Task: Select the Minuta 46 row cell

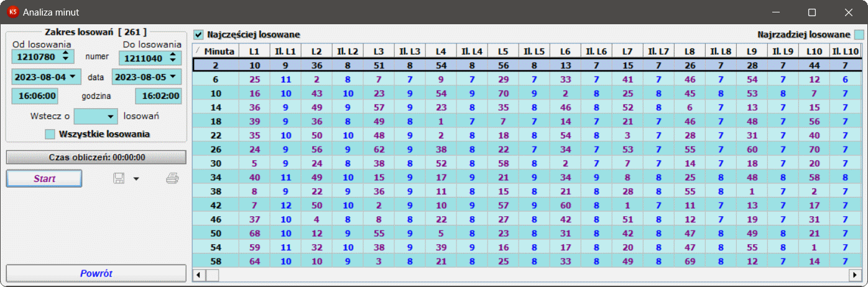Action: click(215, 219)
